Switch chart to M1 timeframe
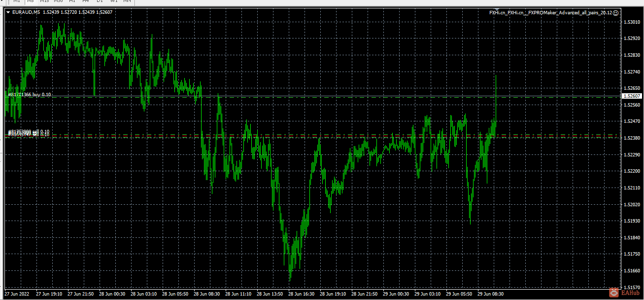Image resolution: width=644 pixels, height=300 pixels. [x=16, y=1]
